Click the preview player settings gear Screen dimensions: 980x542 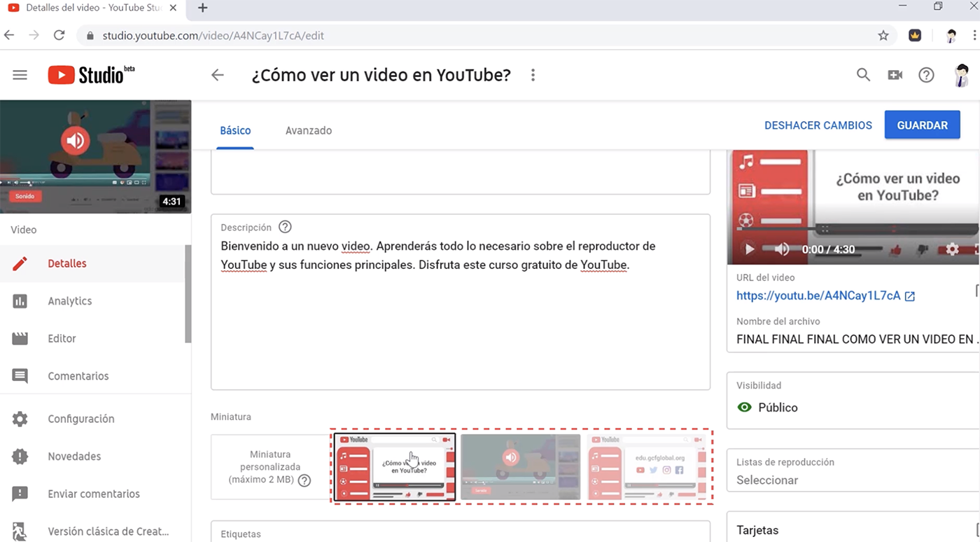(x=952, y=249)
